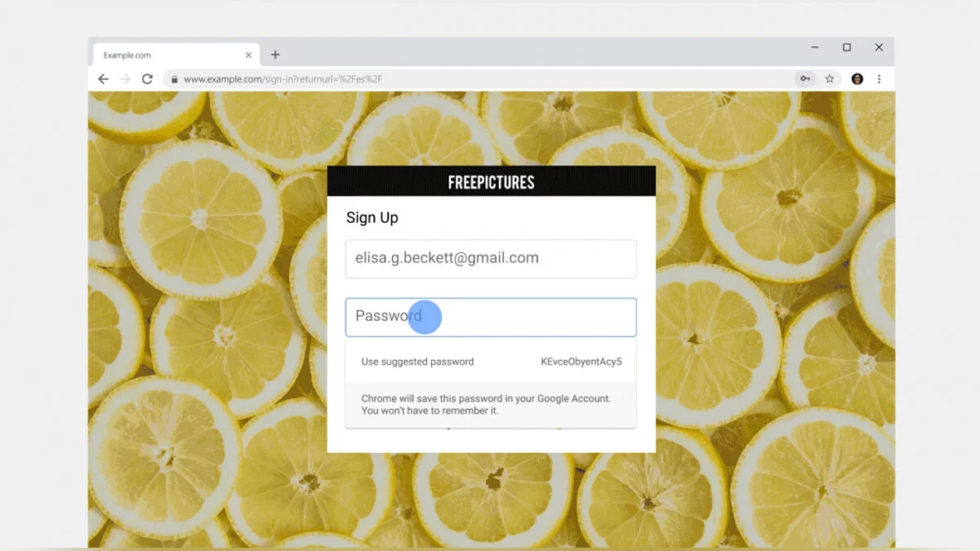Click the forward navigation arrow
Image resolution: width=980 pixels, height=551 pixels.
click(x=125, y=79)
